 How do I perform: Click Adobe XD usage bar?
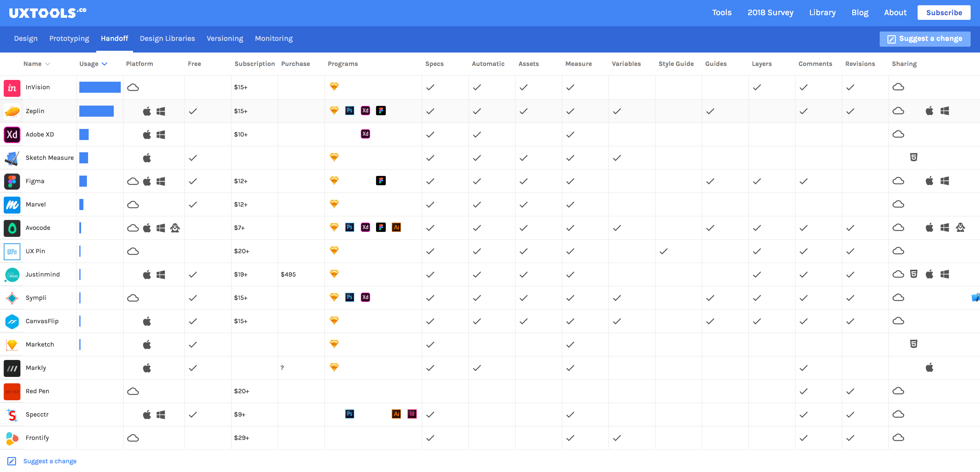(84, 134)
